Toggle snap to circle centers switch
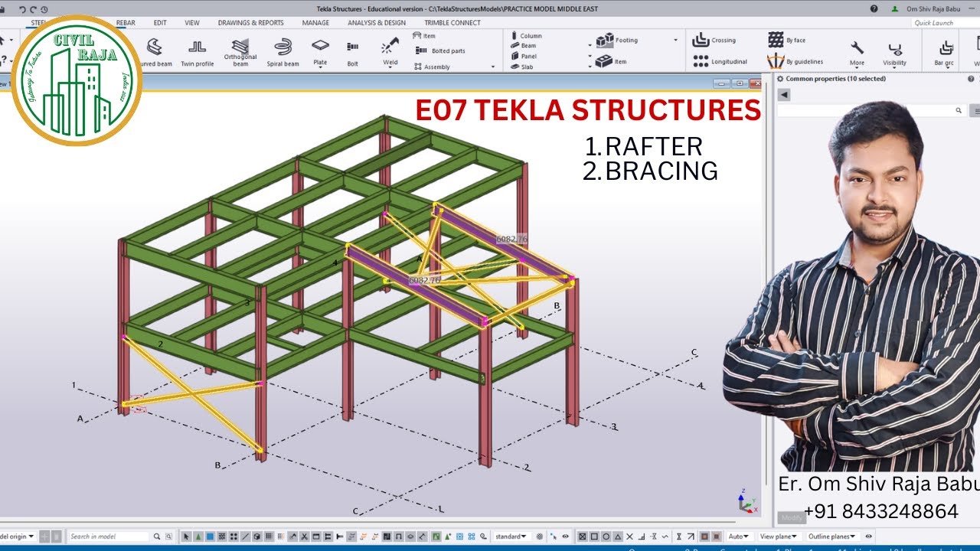This screenshot has width=980, height=551. pos(606,536)
